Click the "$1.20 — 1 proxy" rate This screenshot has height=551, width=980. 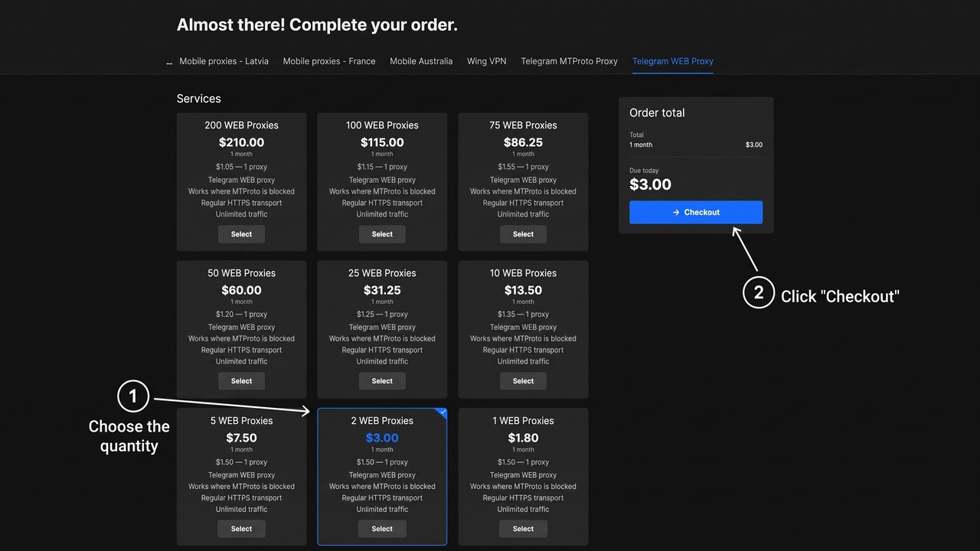(x=241, y=315)
